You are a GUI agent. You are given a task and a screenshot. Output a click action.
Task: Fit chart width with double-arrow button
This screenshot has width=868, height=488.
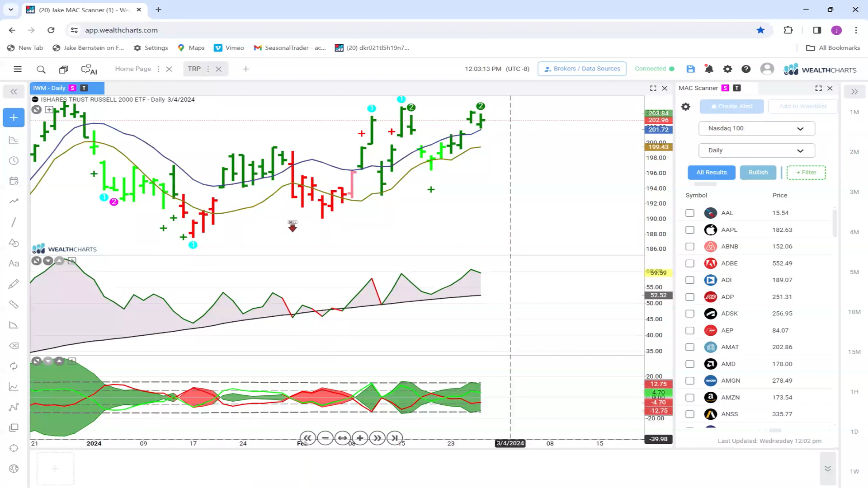pos(343,438)
